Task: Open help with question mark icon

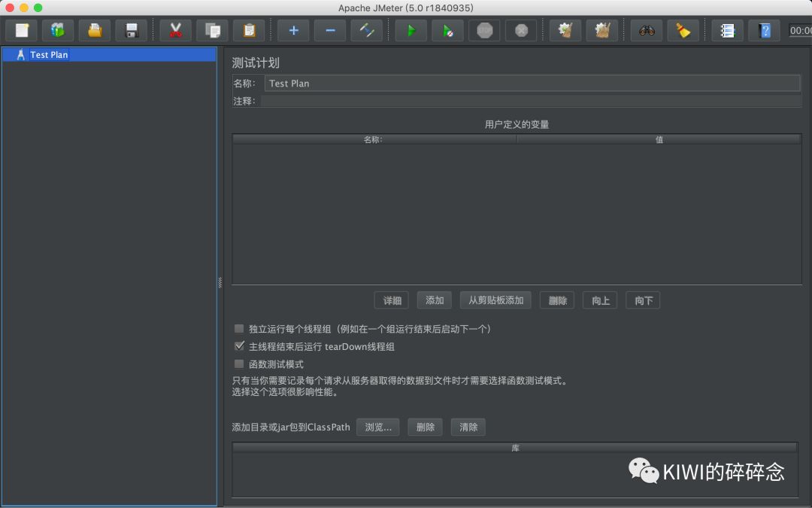Action: 765,31
